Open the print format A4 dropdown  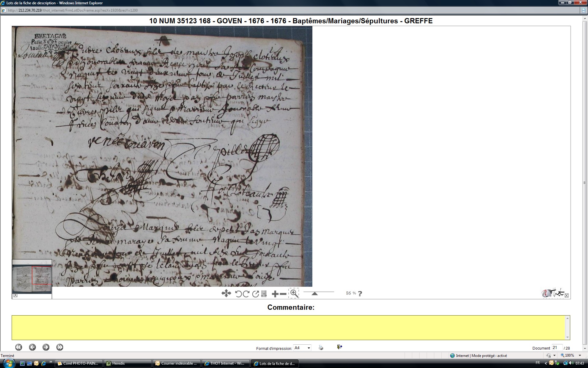pyautogui.click(x=302, y=348)
